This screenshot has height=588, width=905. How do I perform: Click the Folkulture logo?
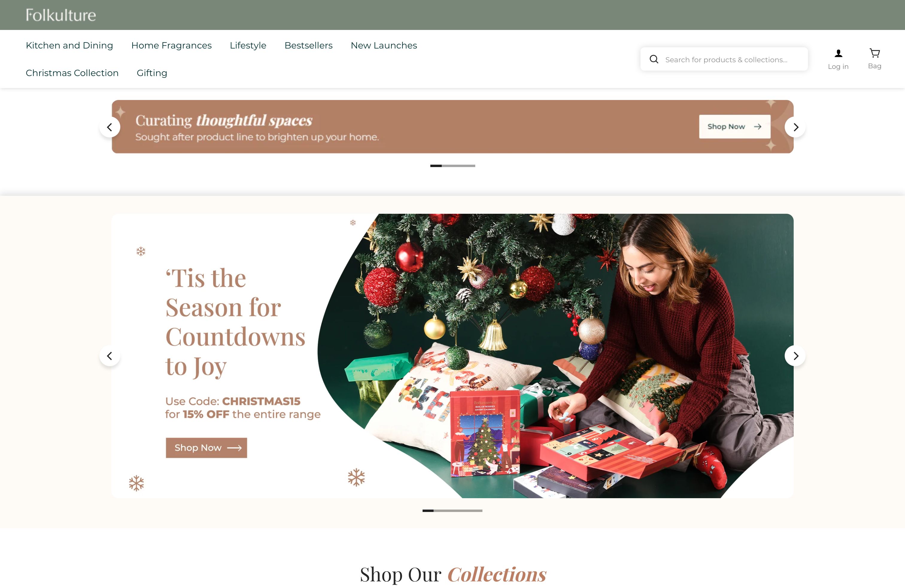(61, 15)
